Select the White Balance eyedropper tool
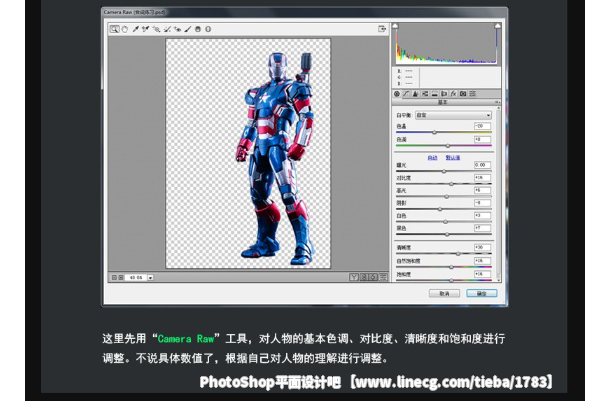This screenshot has height=401, width=608. [135, 29]
